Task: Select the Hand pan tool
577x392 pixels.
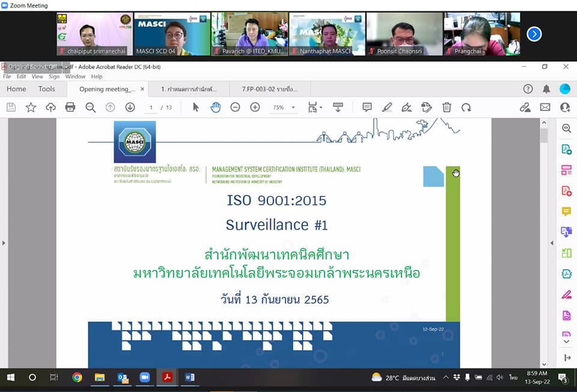Action: tap(216, 108)
